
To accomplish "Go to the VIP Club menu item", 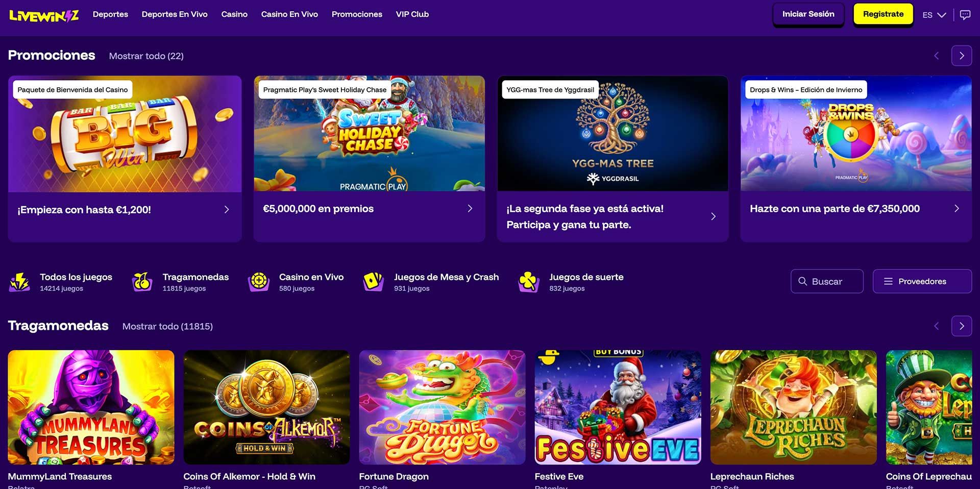I will coord(412,14).
